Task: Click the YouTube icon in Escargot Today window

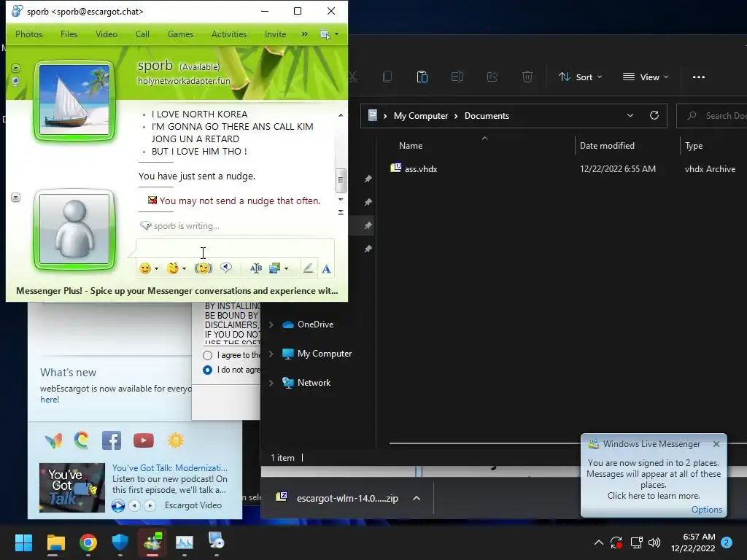Action: tap(144, 440)
